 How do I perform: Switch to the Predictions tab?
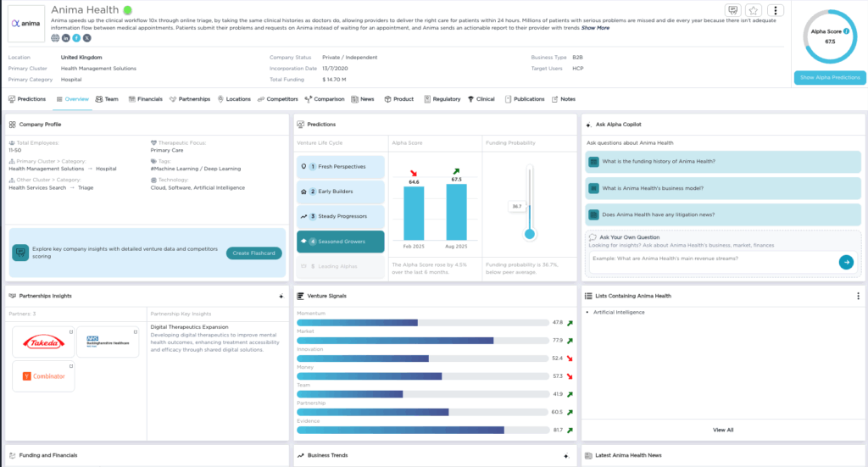pos(27,99)
